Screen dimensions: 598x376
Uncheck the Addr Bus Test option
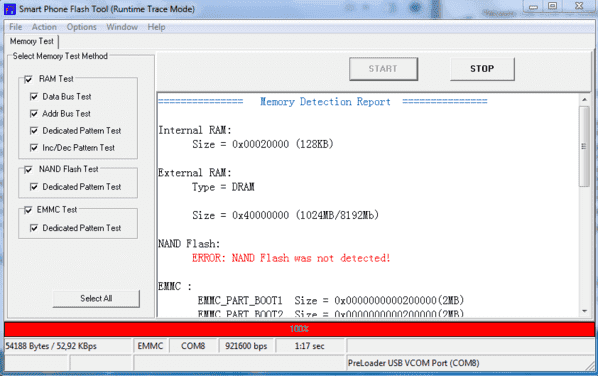point(34,114)
